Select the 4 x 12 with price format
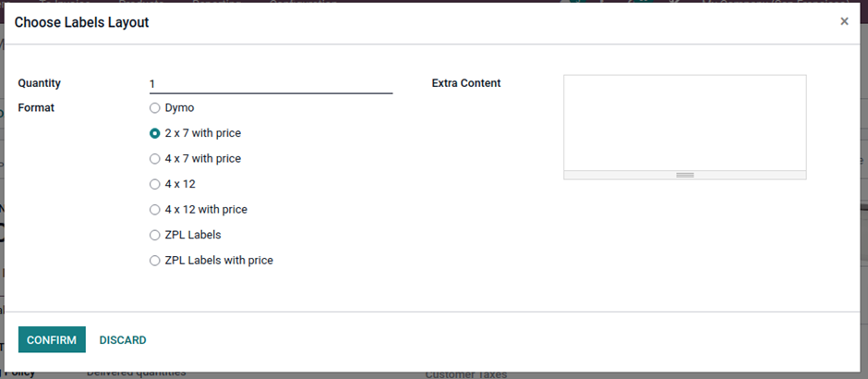The width and height of the screenshot is (868, 379). tap(155, 210)
